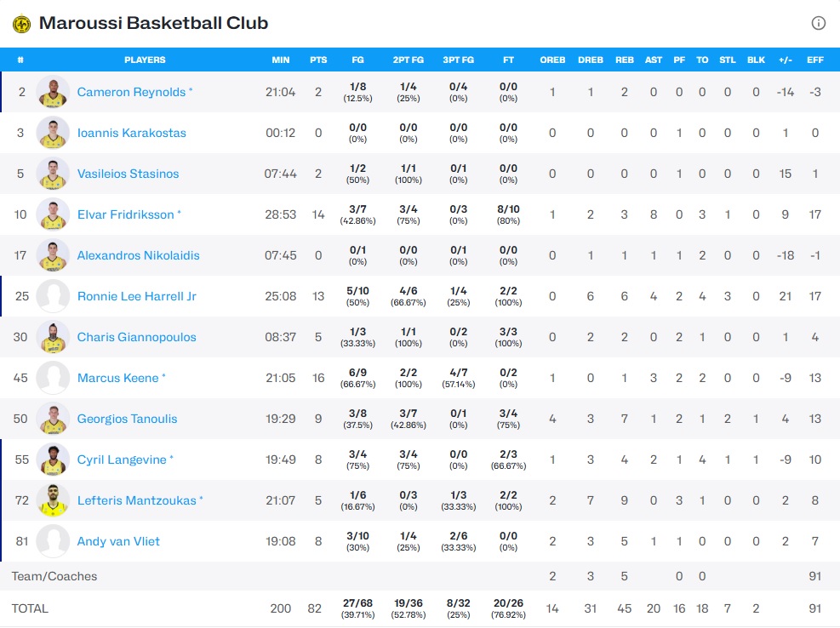Click Georgios Tanoulis' player photo
This screenshot has width=840, height=628.
click(54, 419)
